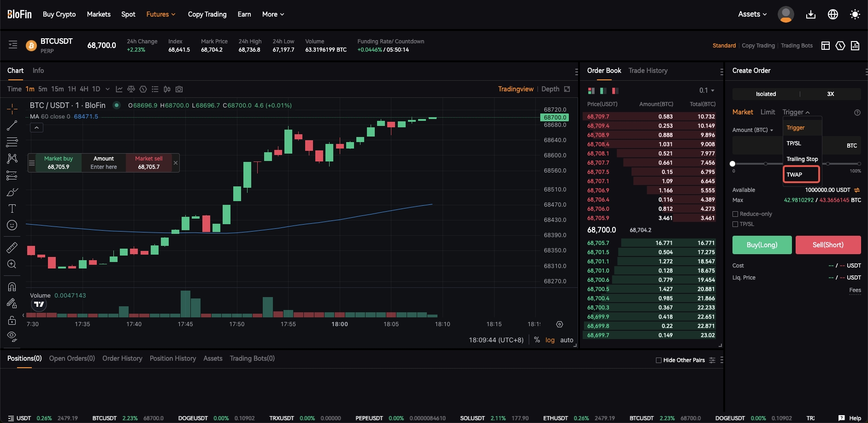Image resolution: width=868 pixels, height=423 pixels.
Task: Switch to Trade History tab
Action: pyautogui.click(x=648, y=71)
